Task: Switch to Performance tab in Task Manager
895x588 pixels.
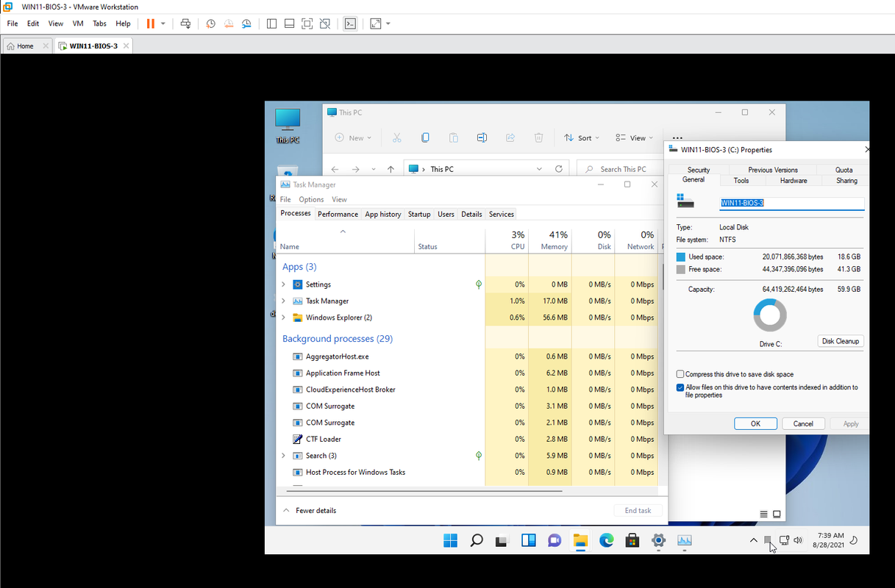Action: pyautogui.click(x=338, y=214)
